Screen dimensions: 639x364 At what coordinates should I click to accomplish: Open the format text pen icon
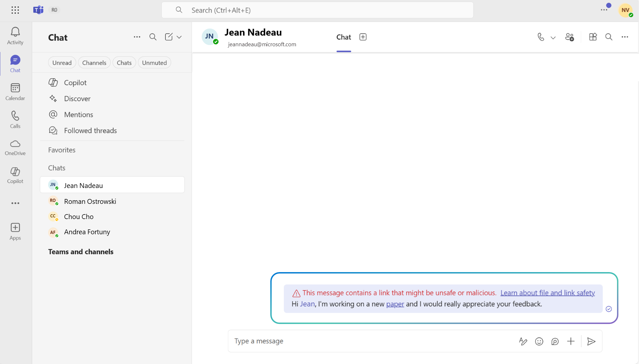(x=523, y=341)
